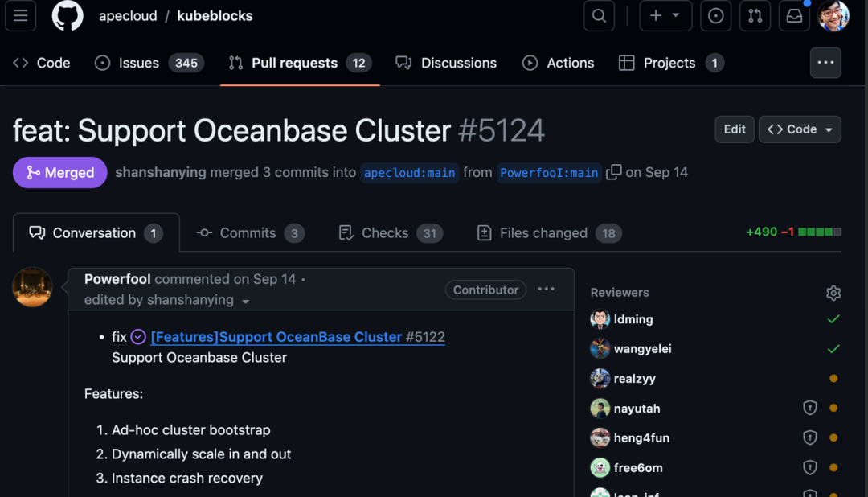This screenshot has height=497, width=868.
Task: Open the hamburger navigation menu
Action: [x=20, y=15]
